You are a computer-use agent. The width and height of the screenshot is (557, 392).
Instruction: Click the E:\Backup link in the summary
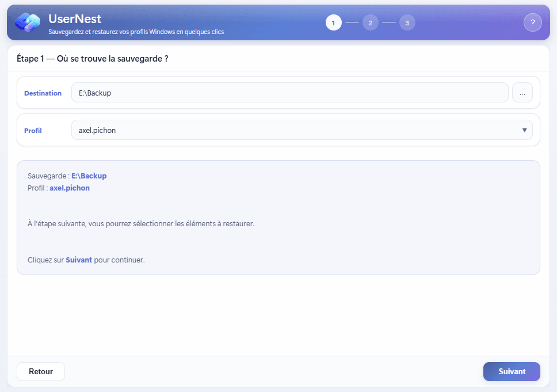tap(89, 176)
